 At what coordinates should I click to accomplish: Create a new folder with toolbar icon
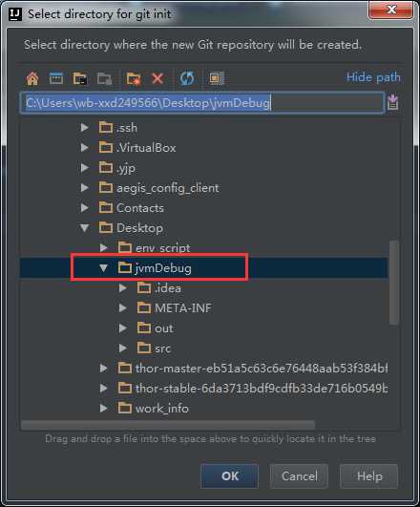coord(134,78)
